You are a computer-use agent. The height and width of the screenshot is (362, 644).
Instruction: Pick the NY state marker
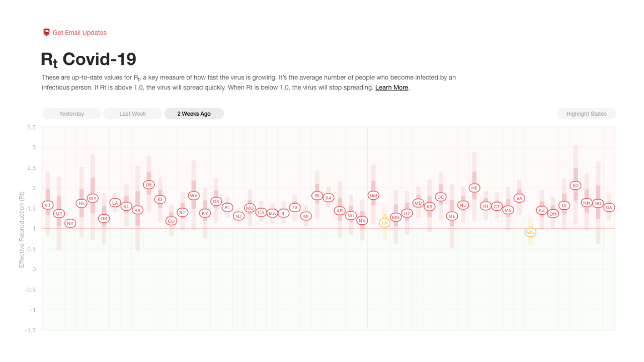(x=70, y=223)
